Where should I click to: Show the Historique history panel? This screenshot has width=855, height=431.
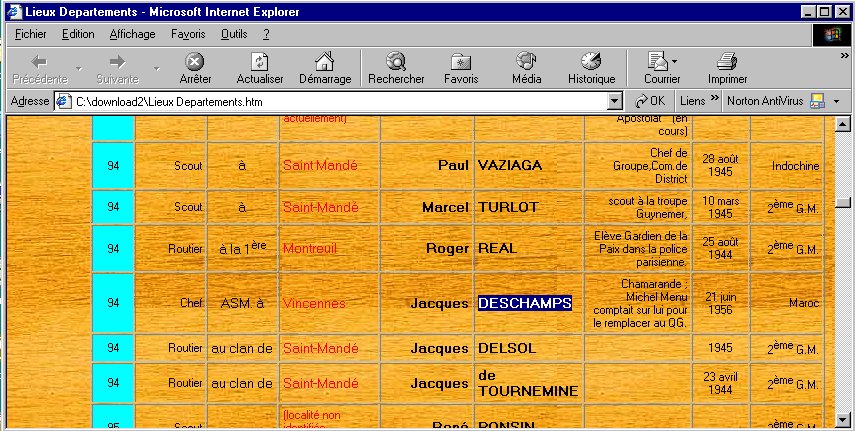[x=591, y=63]
